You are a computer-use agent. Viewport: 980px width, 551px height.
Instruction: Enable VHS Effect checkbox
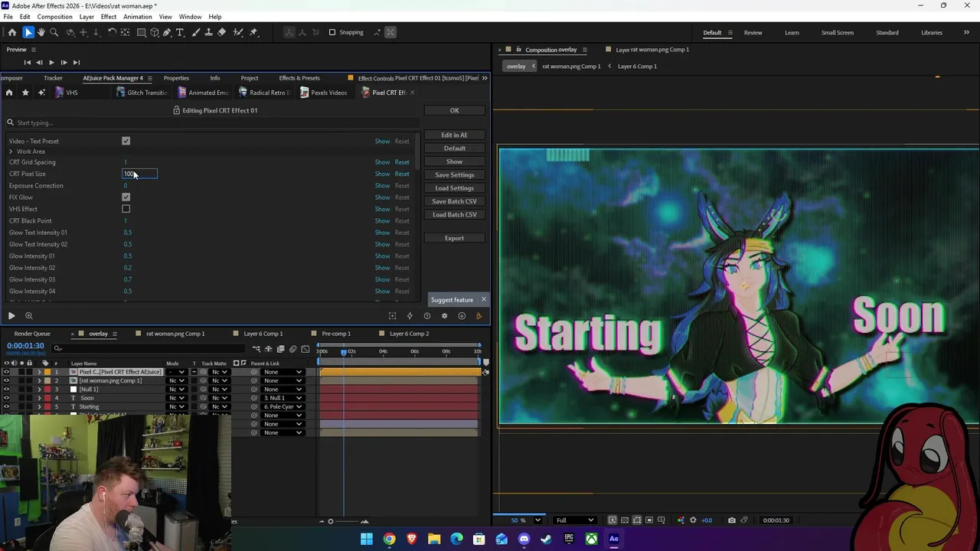pyautogui.click(x=126, y=209)
